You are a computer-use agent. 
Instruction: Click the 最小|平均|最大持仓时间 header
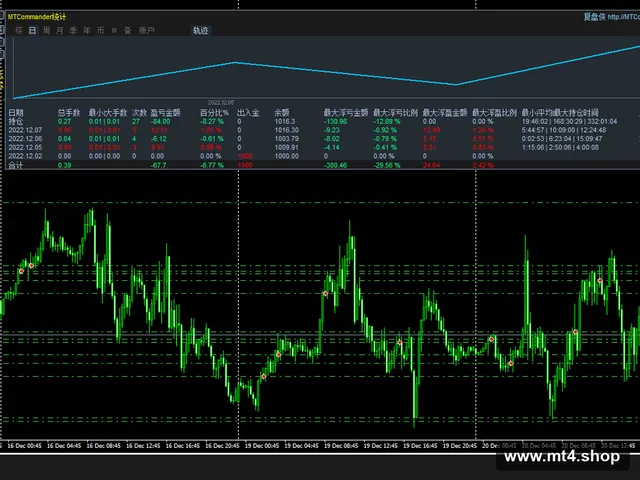(560, 113)
